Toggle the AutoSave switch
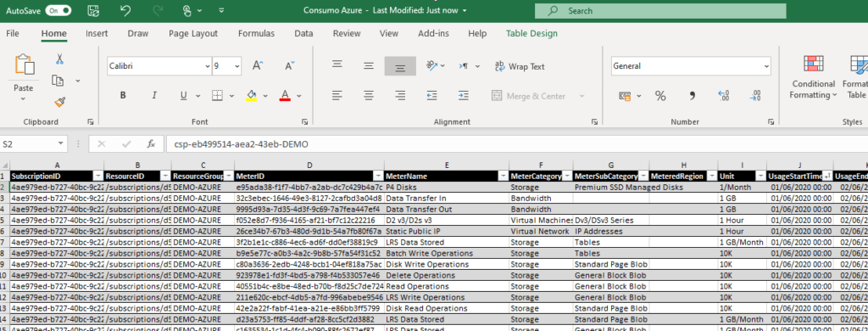This screenshot has height=331, width=868. tap(58, 10)
